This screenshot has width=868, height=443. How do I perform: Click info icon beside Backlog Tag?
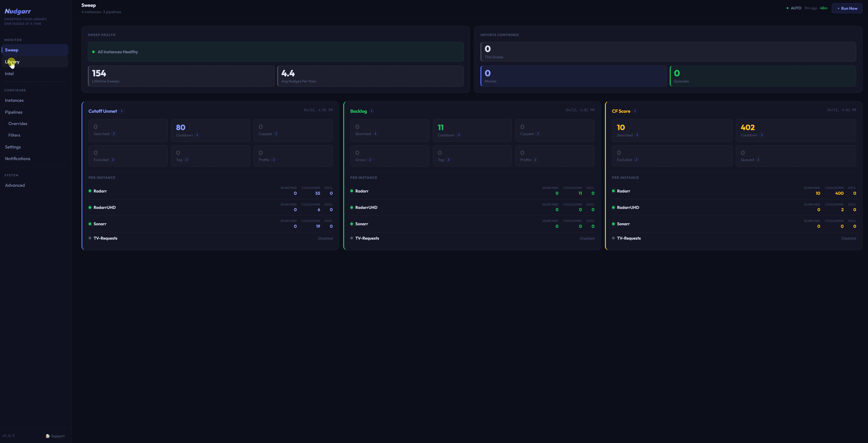click(448, 160)
